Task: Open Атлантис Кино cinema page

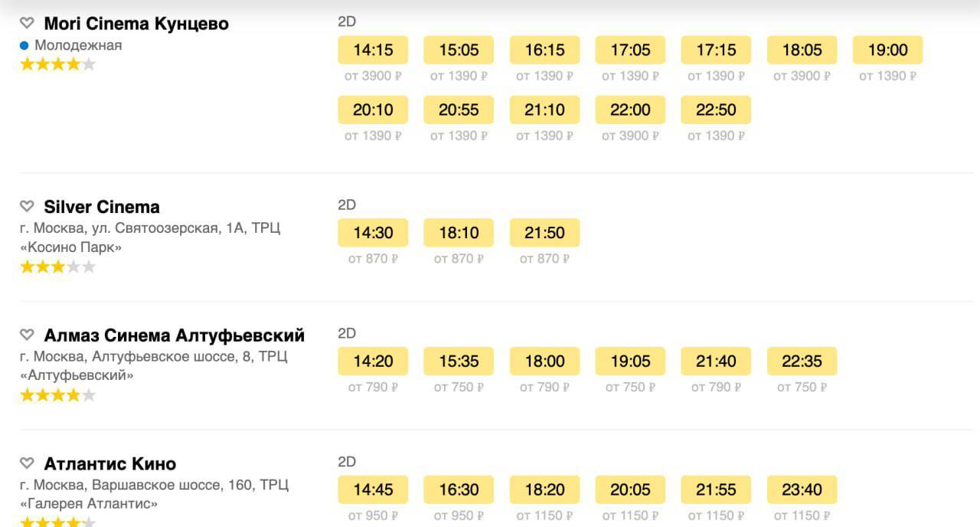Action: pos(109,464)
